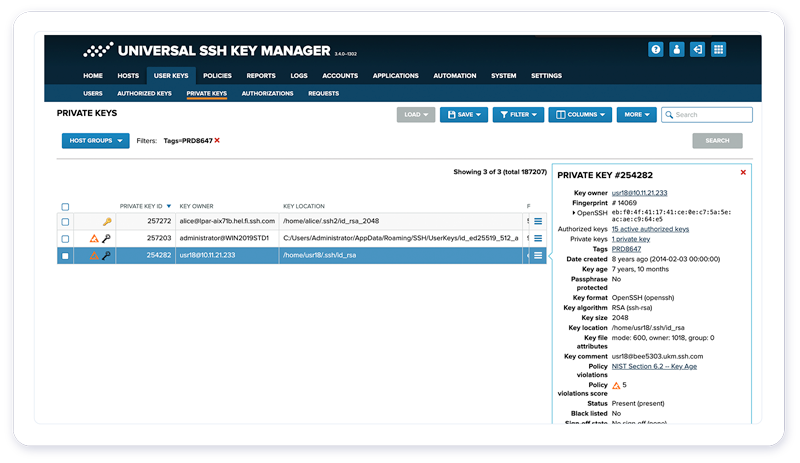This screenshot has width=800, height=463.
Task: Close the Private Key #254282 panel
Action: 743,172
